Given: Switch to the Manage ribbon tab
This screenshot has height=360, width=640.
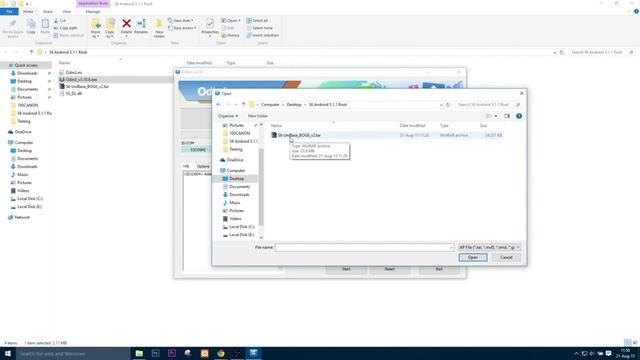Looking at the screenshot, I should (x=93, y=12).
